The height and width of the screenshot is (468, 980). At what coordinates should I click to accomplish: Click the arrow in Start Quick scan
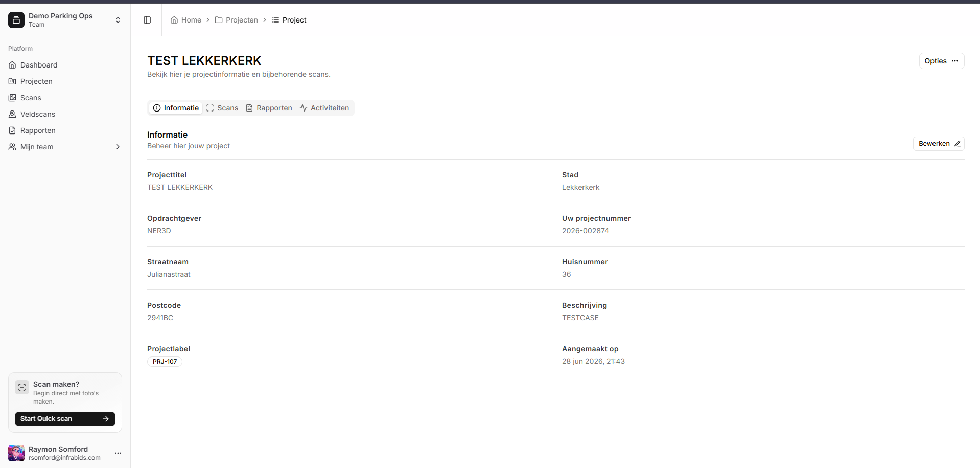tap(106, 419)
